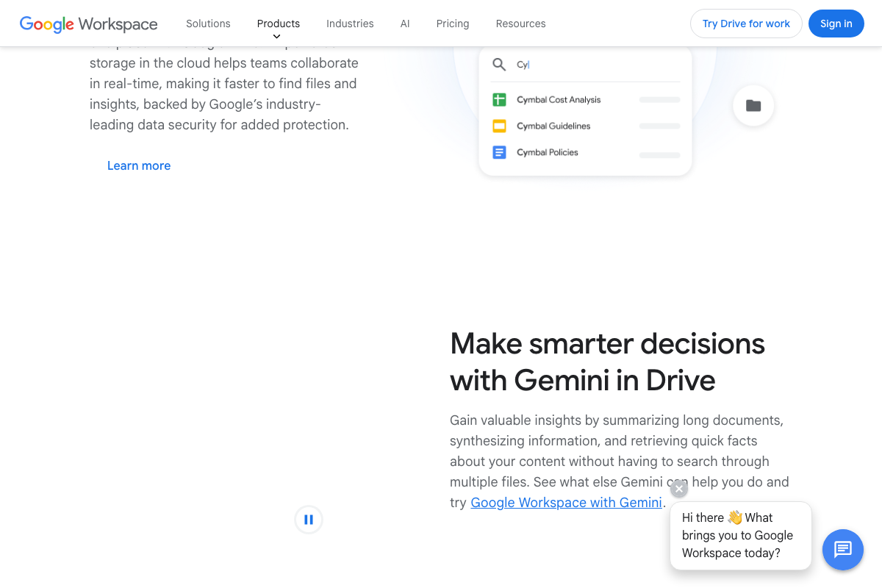Open the Google Workspace logo homepage
882x588 pixels.
(88, 24)
